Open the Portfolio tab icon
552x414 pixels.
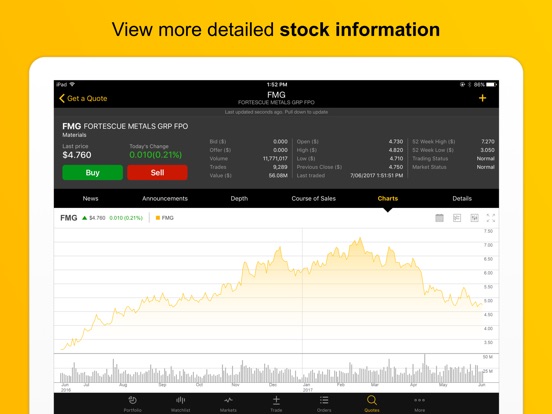(133, 400)
